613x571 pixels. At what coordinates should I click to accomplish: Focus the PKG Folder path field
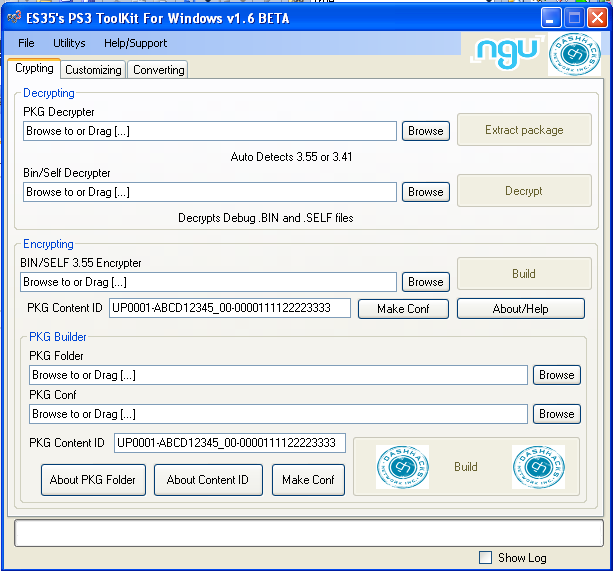pyautogui.click(x=278, y=375)
